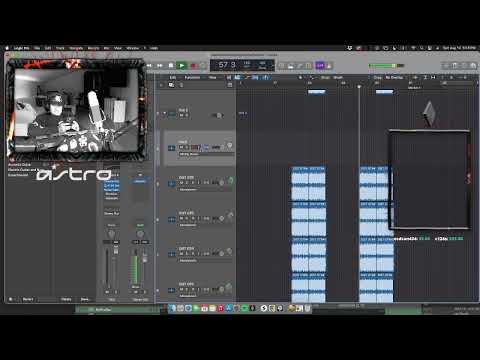
Task: Select Experimental category in the Library
Action: tap(18, 175)
